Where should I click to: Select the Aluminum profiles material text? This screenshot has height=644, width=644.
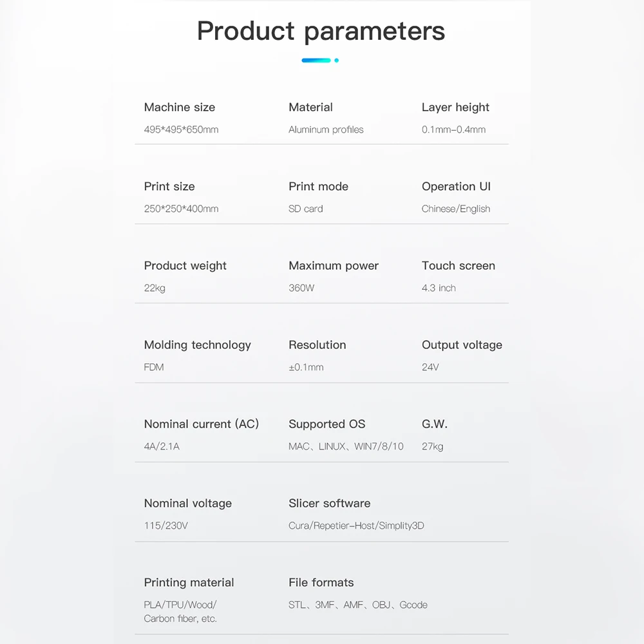(x=326, y=129)
